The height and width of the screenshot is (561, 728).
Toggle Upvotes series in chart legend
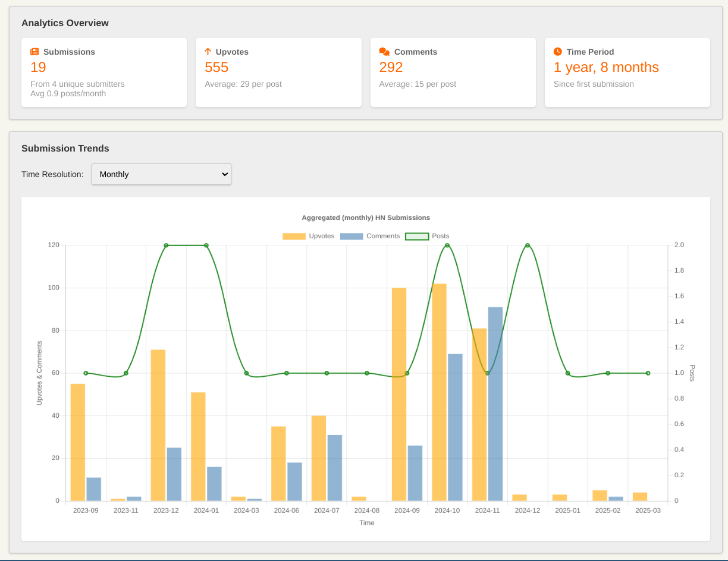[x=308, y=236]
